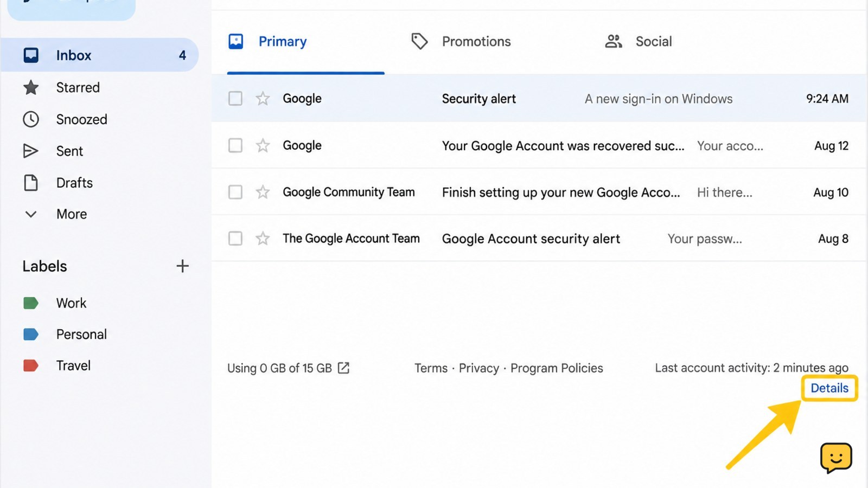
Task: Open the Travel label
Action: click(x=73, y=365)
